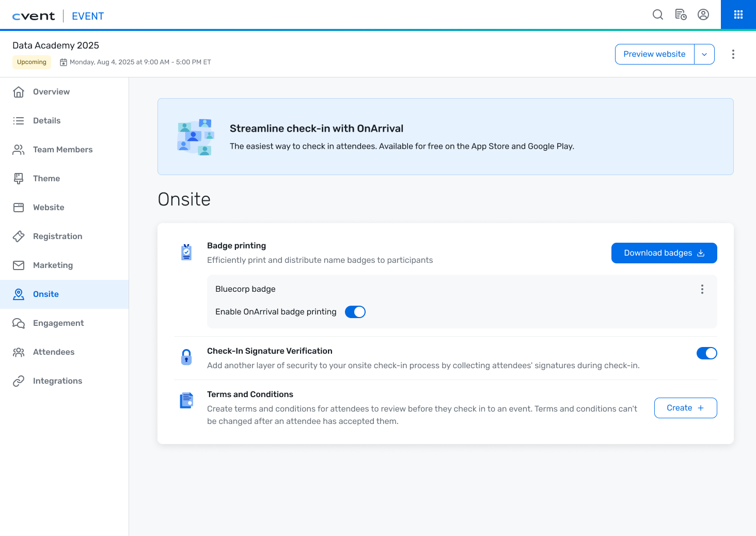Click the Preview website button
The image size is (756, 536).
pos(654,54)
